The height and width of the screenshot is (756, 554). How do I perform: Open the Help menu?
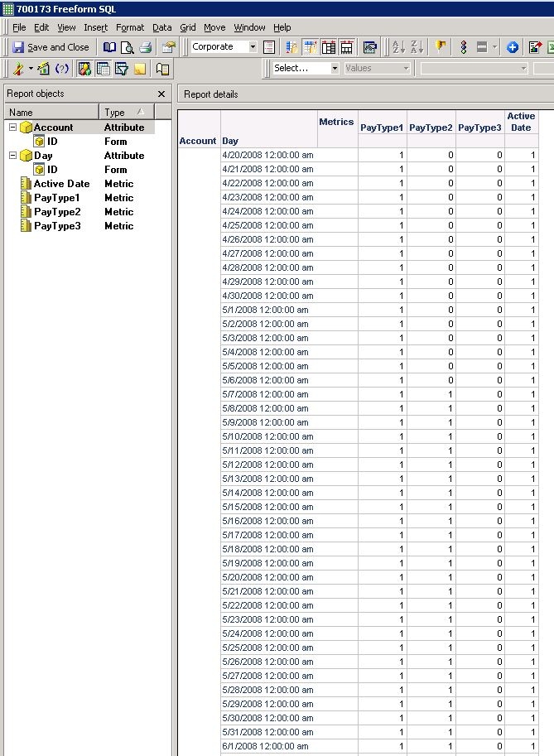point(282,27)
